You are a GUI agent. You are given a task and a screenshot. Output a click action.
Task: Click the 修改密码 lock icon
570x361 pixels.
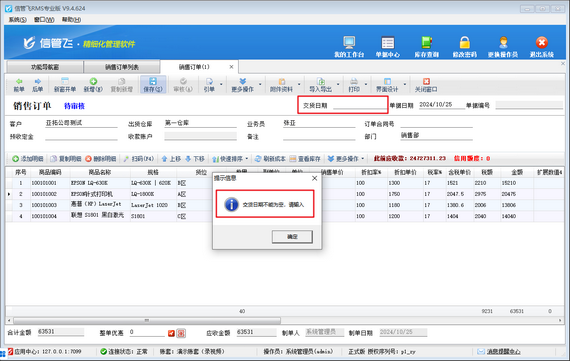[x=465, y=43]
